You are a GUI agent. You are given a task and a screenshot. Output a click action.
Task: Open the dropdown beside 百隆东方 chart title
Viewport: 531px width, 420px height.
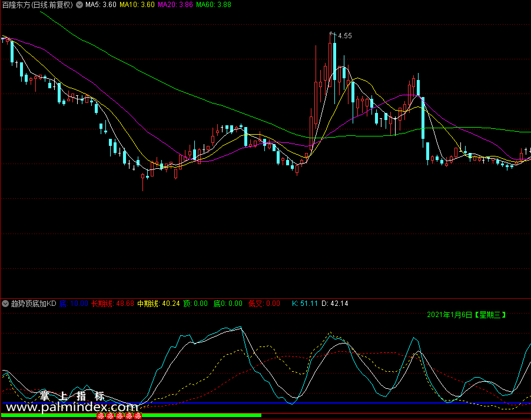point(79,5)
